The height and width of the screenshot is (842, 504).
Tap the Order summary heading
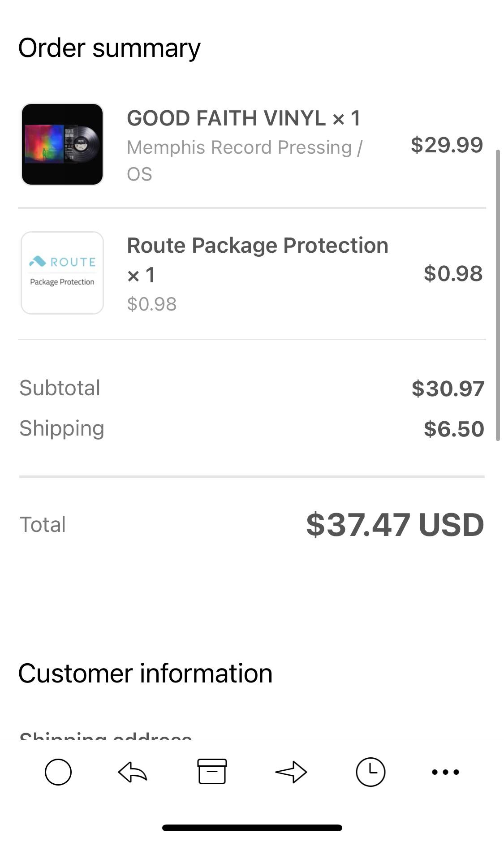click(x=109, y=48)
